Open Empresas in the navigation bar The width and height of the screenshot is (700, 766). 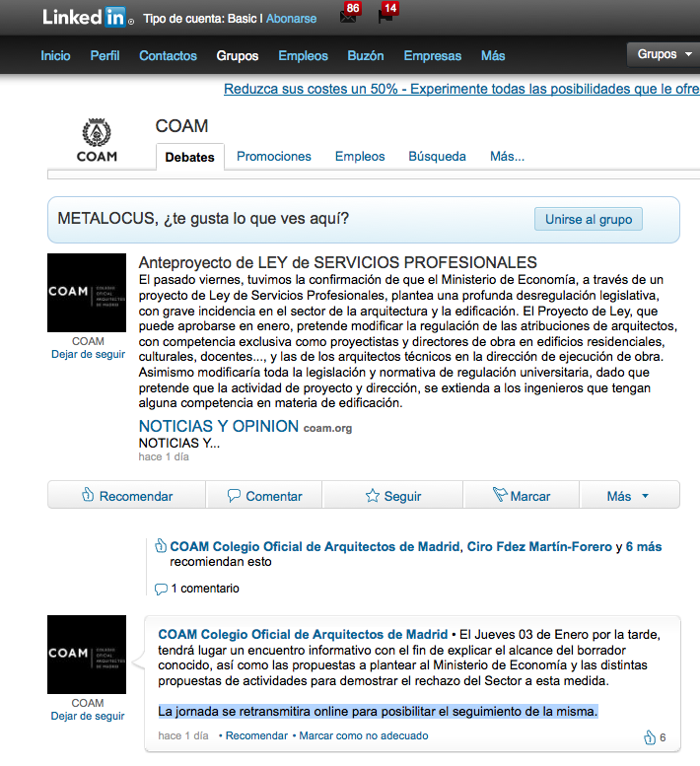[432, 55]
